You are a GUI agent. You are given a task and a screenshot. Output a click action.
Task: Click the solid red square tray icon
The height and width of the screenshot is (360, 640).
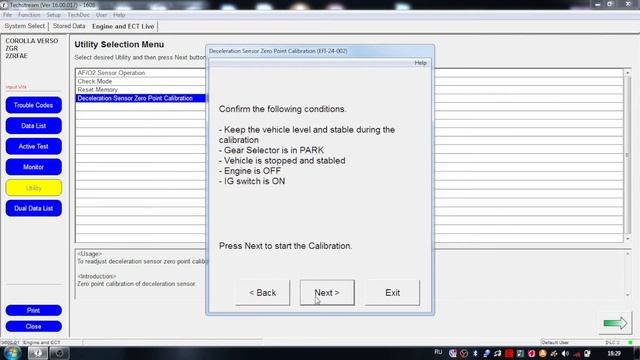[509, 353]
